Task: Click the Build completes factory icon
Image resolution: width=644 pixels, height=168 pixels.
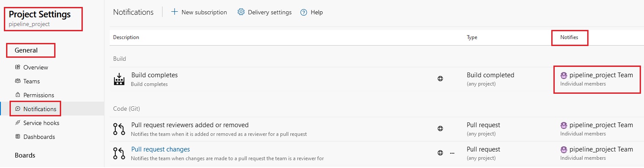Action: 119,79
